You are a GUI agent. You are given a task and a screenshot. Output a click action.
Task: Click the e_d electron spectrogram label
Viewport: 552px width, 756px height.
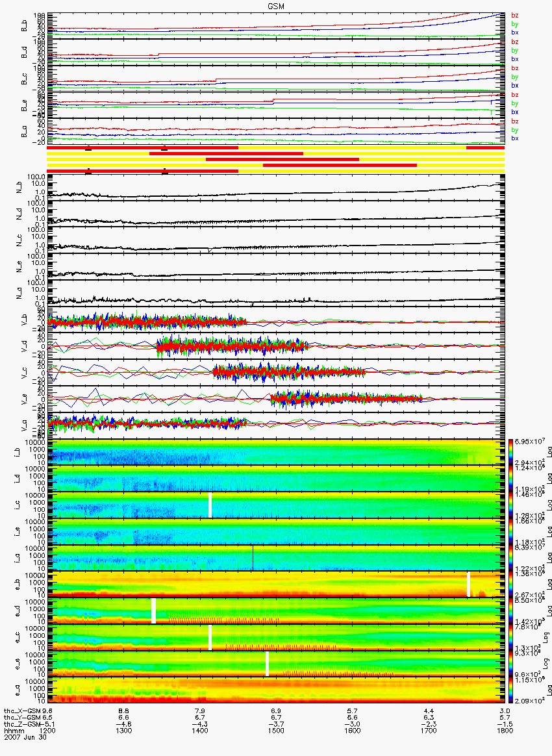point(17,612)
